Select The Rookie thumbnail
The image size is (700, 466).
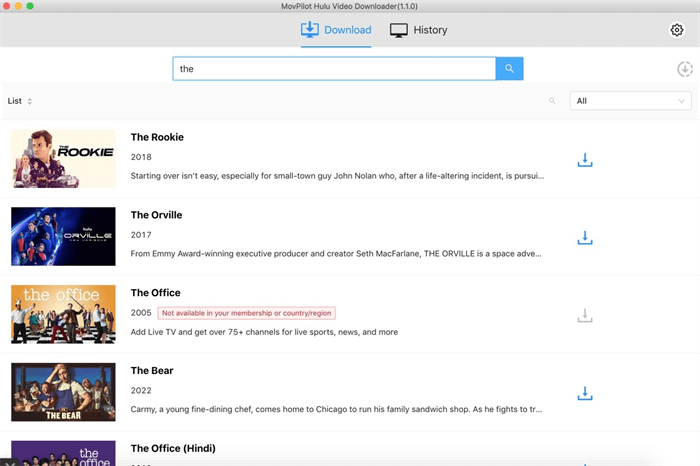[x=63, y=159]
